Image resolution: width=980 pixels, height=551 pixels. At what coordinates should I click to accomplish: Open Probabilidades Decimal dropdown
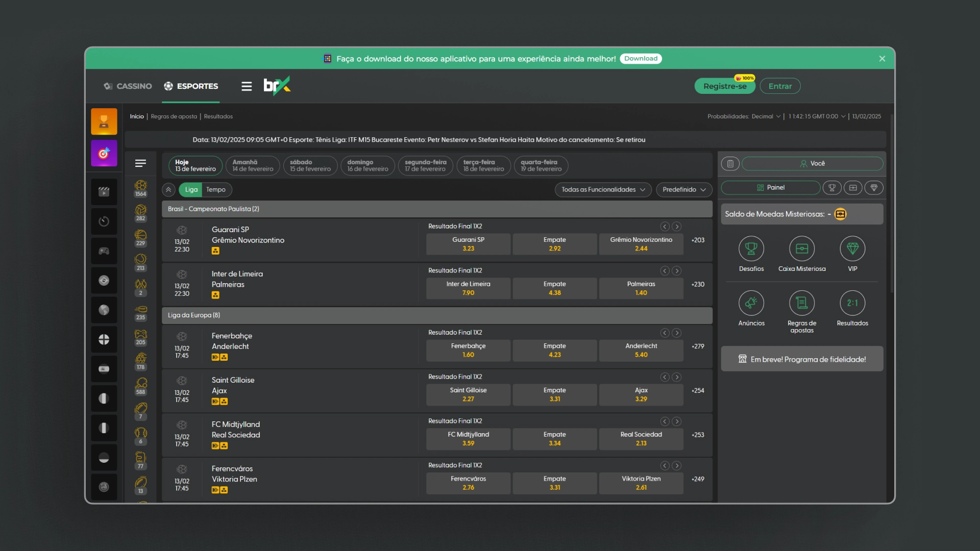tap(744, 117)
